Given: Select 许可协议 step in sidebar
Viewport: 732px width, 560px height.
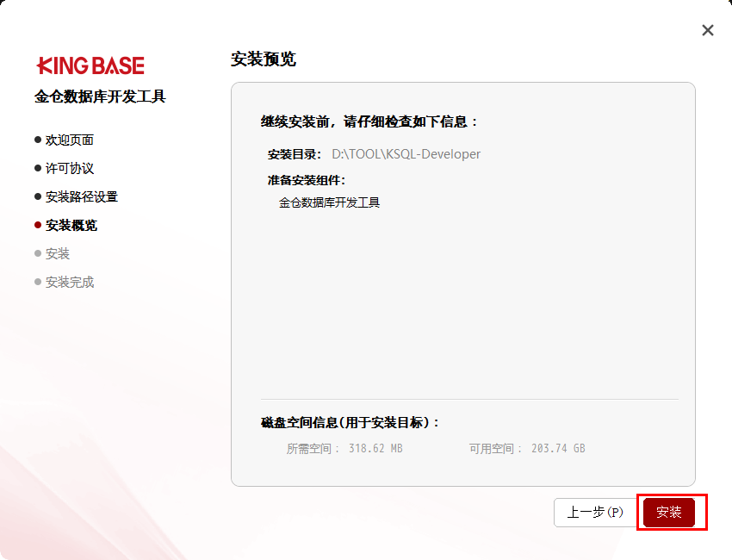Looking at the screenshot, I should coord(69,168).
